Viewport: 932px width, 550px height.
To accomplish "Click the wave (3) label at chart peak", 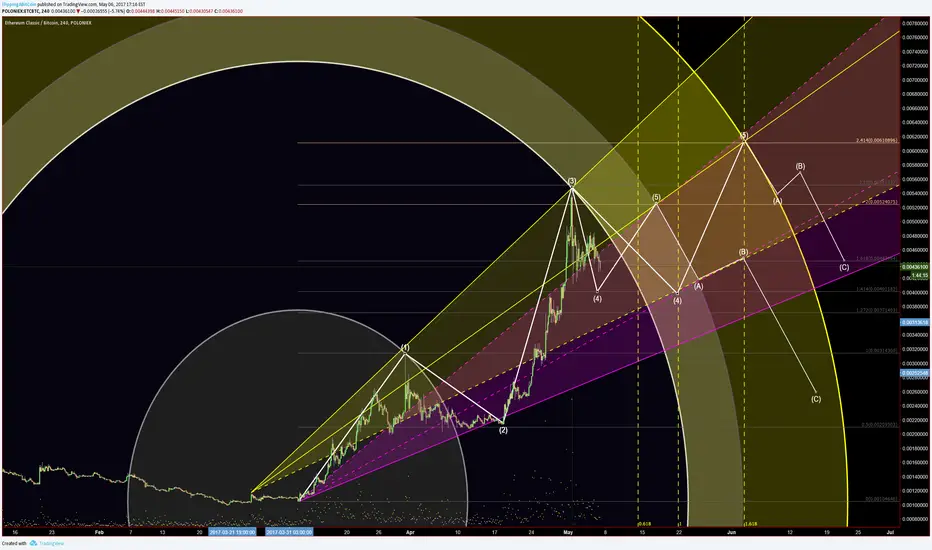I will (x=571, y=181).
